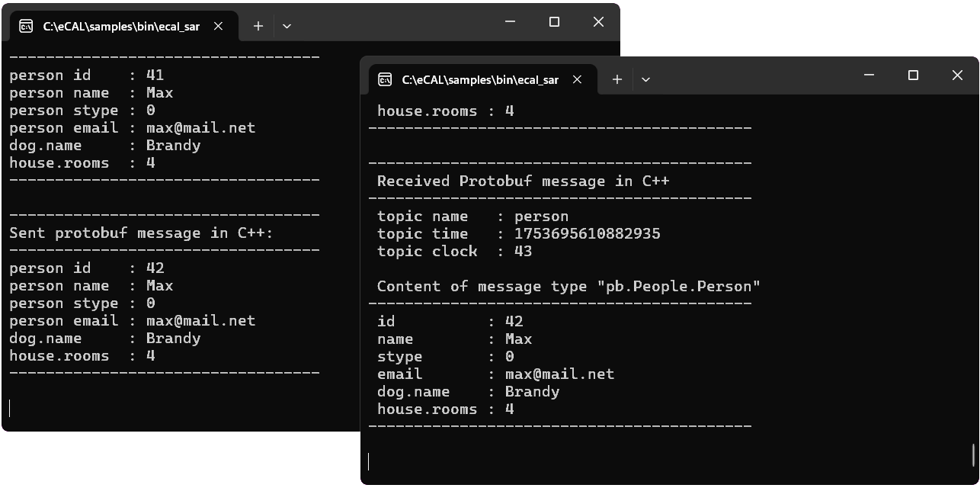
Task: Minimize the back terminal window
Action: pyautogui.click(x=510, y=22)
